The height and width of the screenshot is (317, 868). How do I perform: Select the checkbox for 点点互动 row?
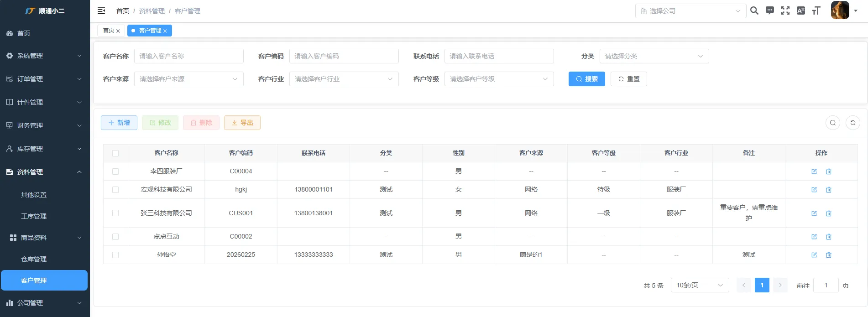(x=115, y=237)
